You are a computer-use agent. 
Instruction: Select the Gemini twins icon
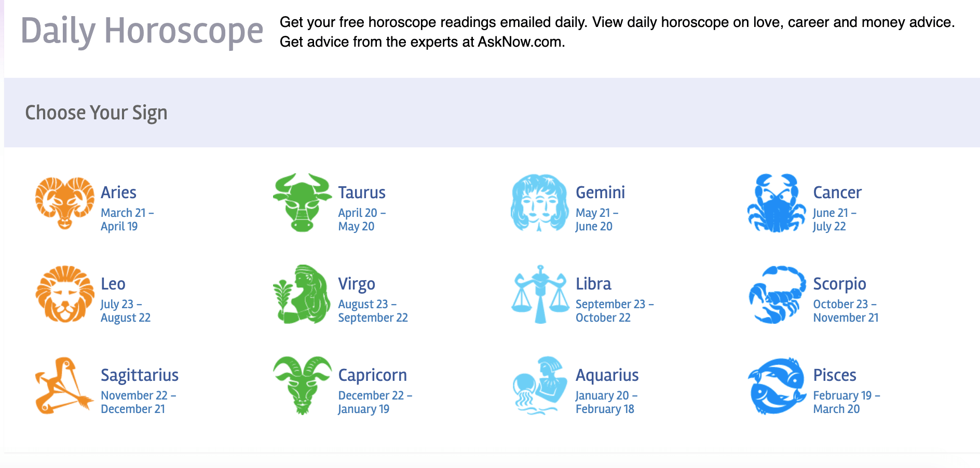tap(540, 203)
